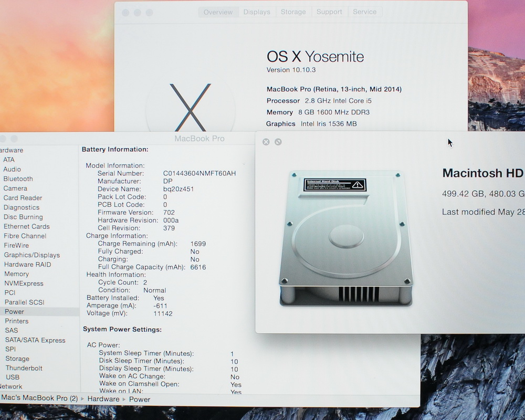
Task: Select Camera in the sidebar
Action: tap(15, 188)
